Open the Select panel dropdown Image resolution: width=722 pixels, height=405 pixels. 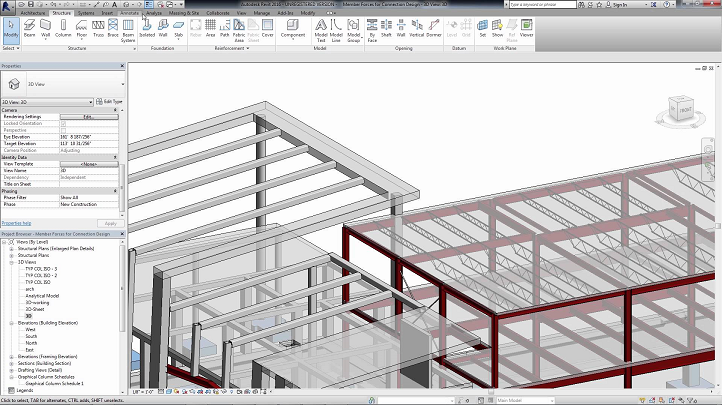pos(11,48)
